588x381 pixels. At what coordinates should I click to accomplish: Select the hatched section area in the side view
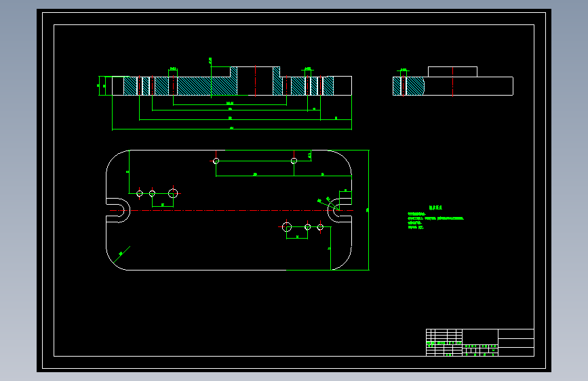click(x=408, y=86)
